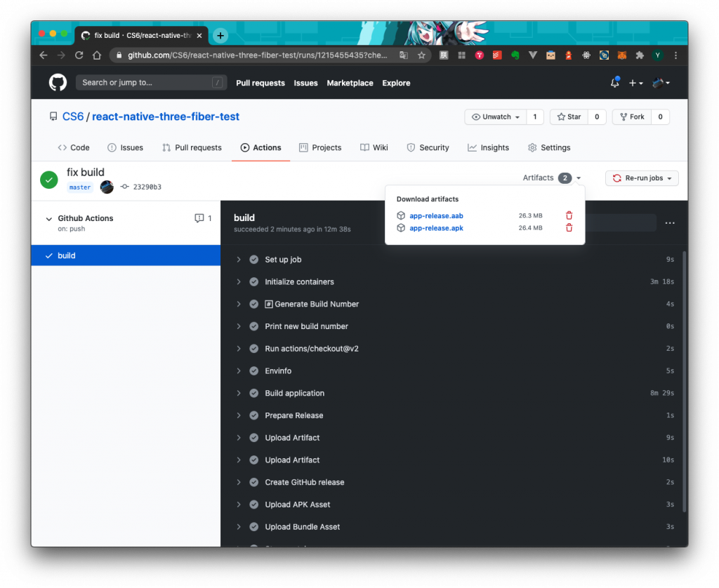Select the Actions tab

click(261, 147)
